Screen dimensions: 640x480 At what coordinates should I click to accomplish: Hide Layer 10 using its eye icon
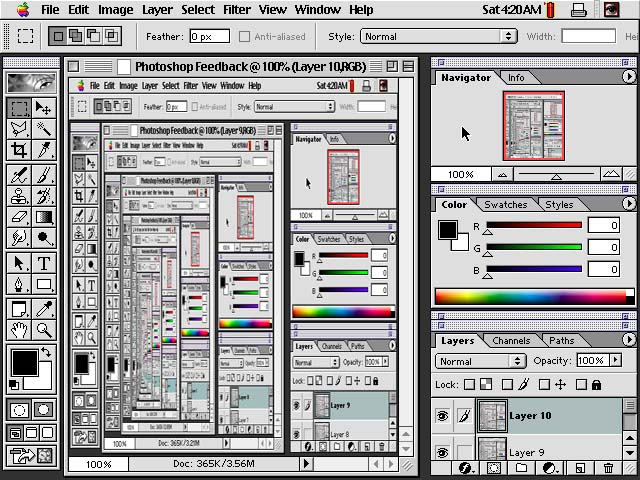pyautogui.click(x=442, y=416)
